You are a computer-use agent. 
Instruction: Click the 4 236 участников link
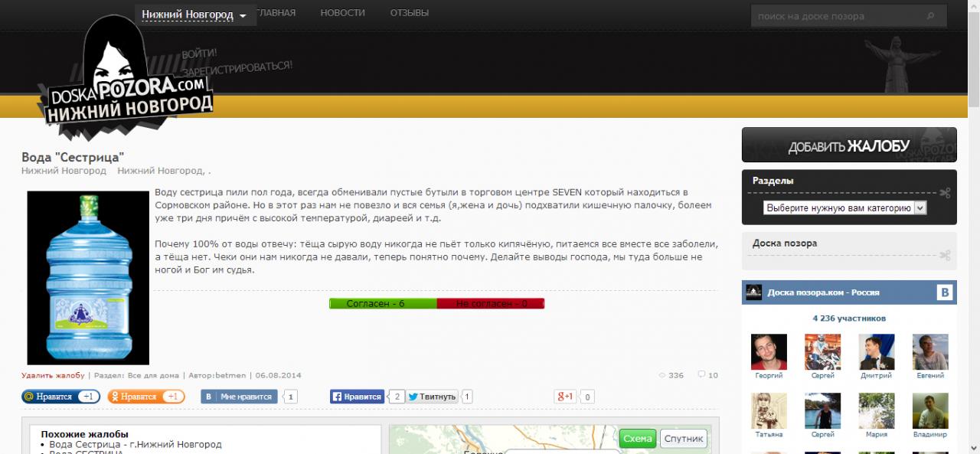849,318
